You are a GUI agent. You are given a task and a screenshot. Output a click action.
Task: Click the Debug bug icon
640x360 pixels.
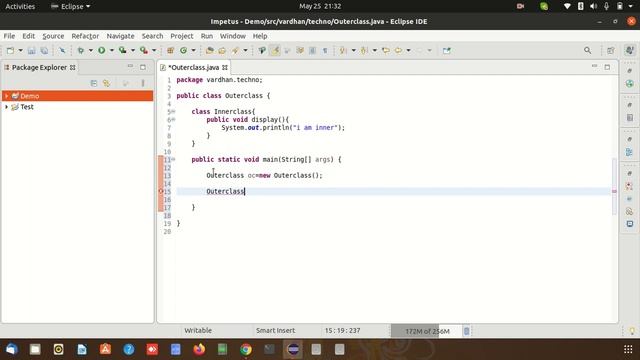(x=81, y=51)
